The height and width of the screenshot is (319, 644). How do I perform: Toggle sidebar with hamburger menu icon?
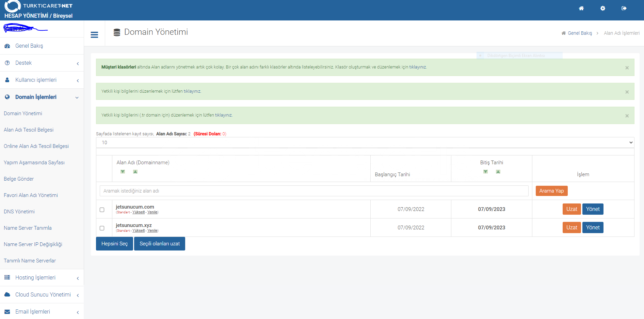(94, 35)
